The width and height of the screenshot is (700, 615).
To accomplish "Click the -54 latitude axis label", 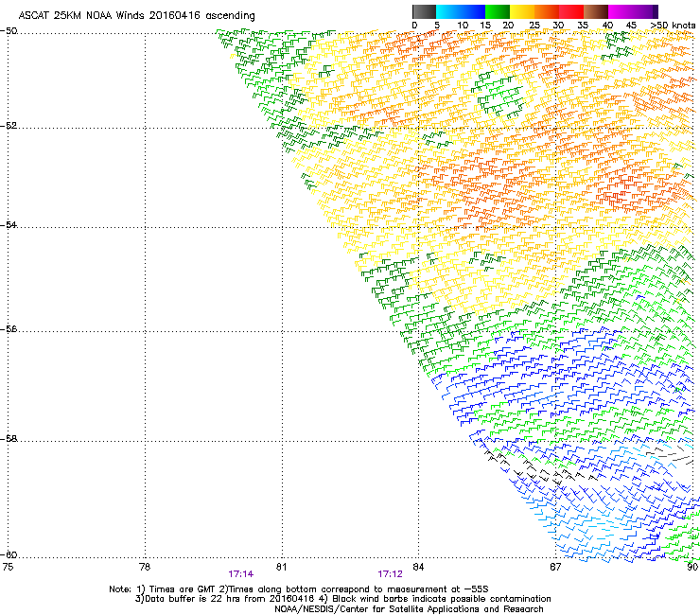I will (9, 224).
